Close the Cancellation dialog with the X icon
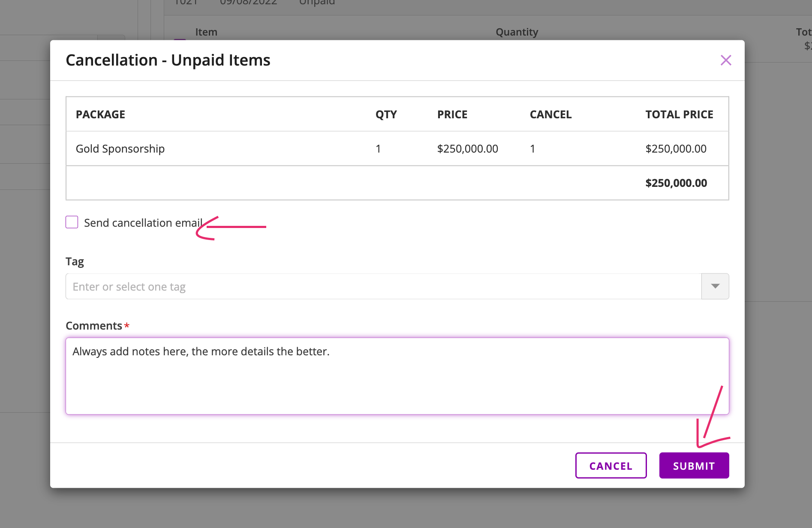Viewport: 812px width, 528px height. point(725,60)
